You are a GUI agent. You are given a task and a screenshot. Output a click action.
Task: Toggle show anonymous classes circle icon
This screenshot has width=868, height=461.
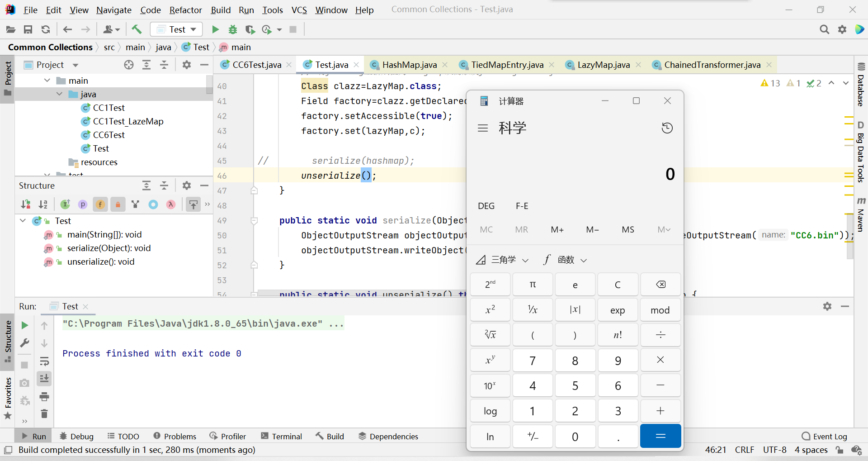(x=153, y=204)
